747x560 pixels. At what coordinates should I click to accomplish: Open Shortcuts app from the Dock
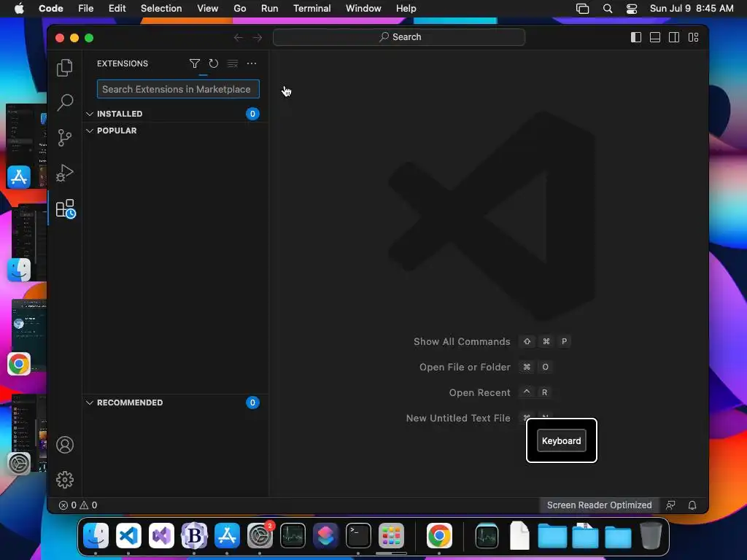click(x=325, y=536)
